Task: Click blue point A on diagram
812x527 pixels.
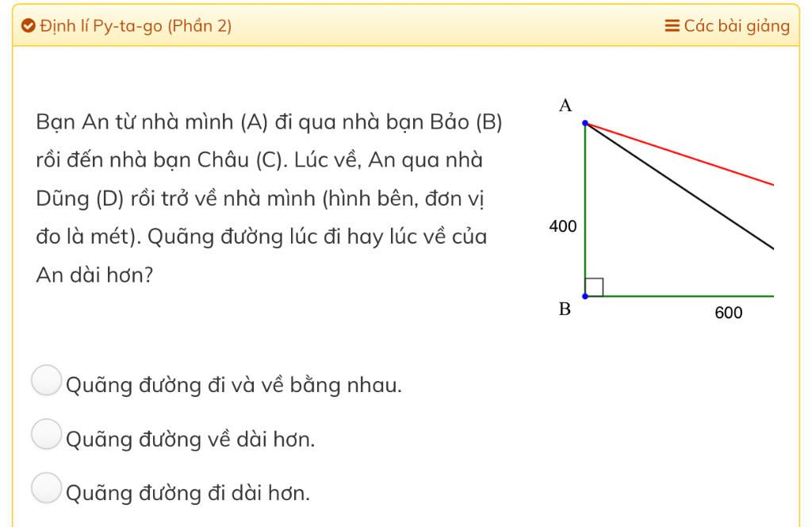Action: 585,123
